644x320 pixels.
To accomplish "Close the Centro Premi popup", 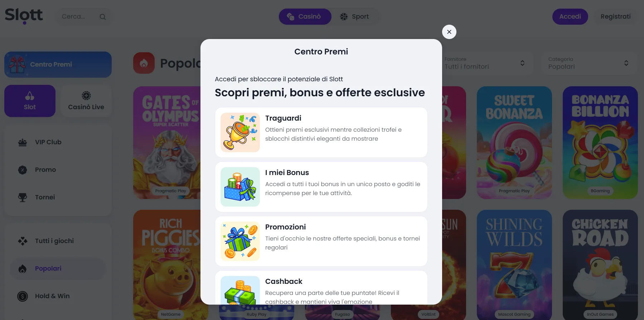I will (x=449, y=32).
